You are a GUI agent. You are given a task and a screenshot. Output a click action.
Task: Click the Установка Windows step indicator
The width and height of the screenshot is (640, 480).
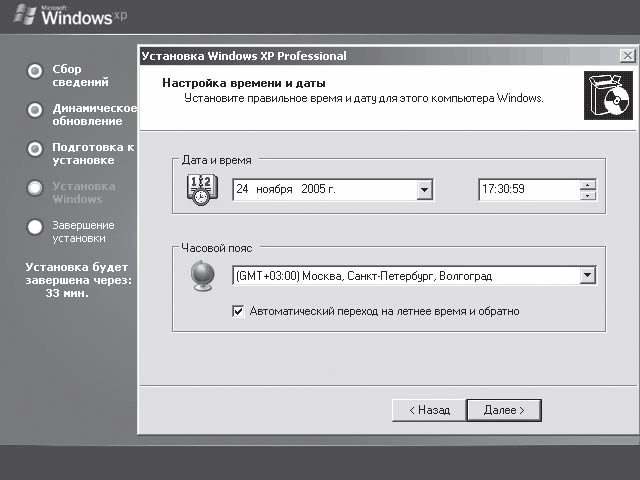(35, 188)
